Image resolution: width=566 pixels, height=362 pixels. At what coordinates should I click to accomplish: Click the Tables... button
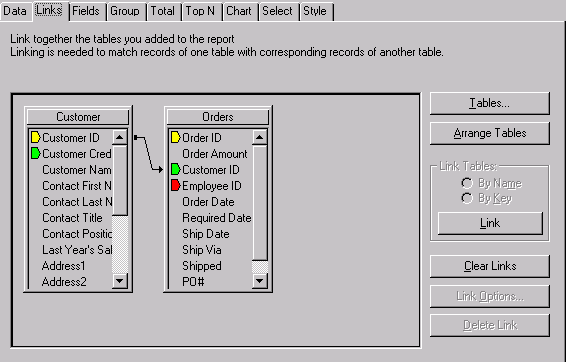tap(490, 103)
